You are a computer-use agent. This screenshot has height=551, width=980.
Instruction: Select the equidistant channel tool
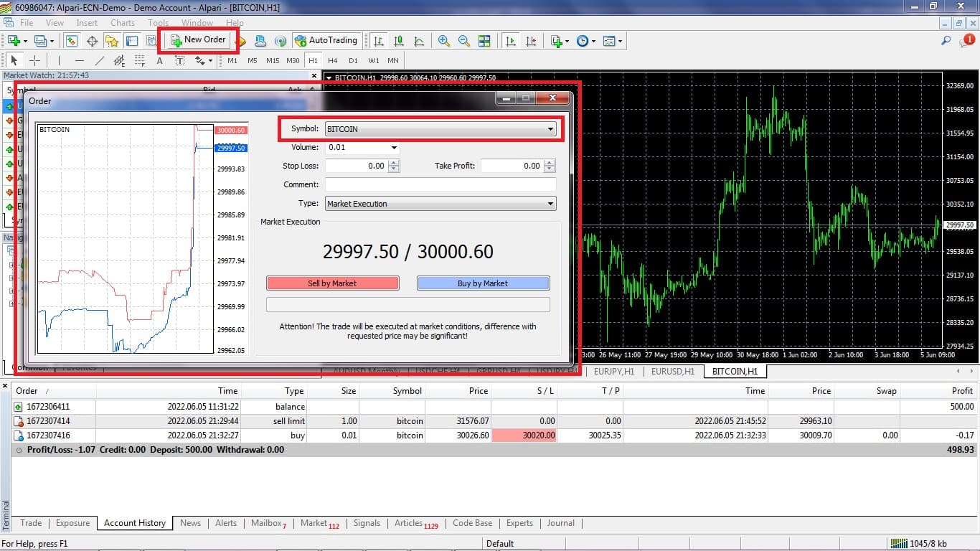(120, 61)
